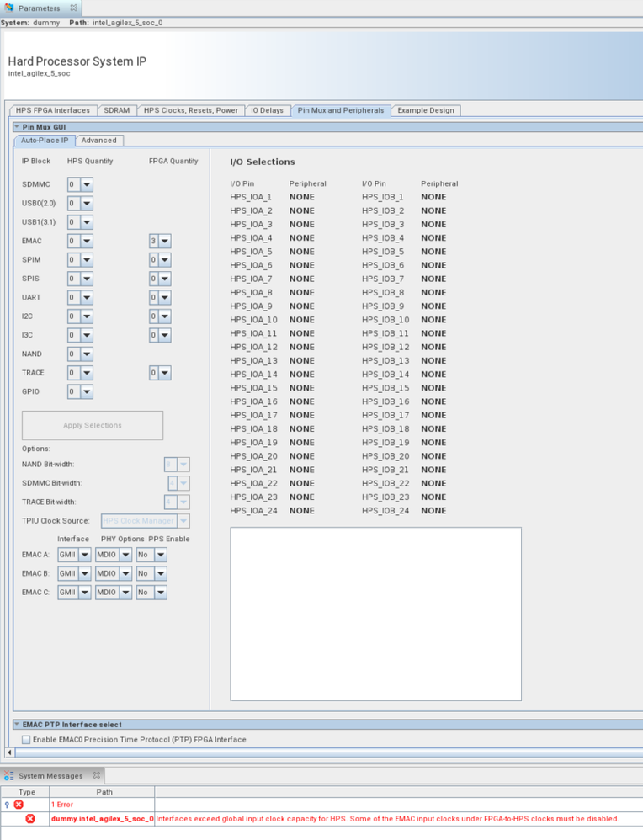This screenshot has width=643, height=840.
Task: Open EMAC A Interface GMII dropdown
Action: click(84, 555)
